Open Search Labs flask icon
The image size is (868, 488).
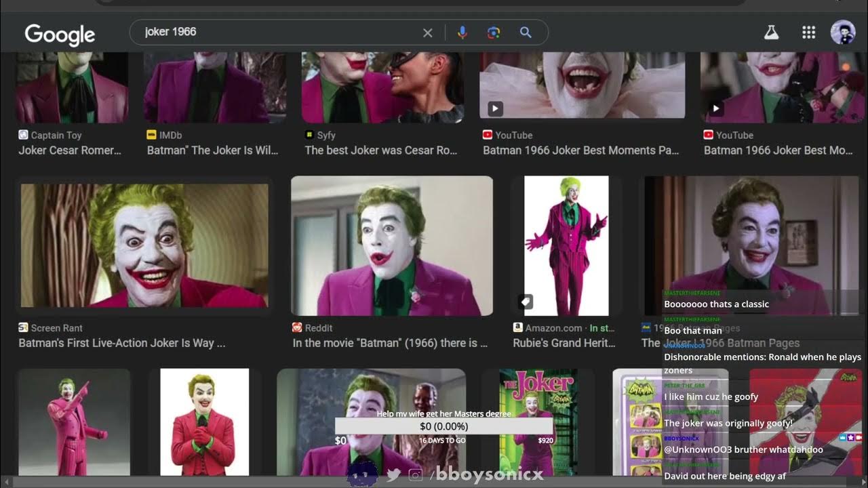click(x=772, y=33)
